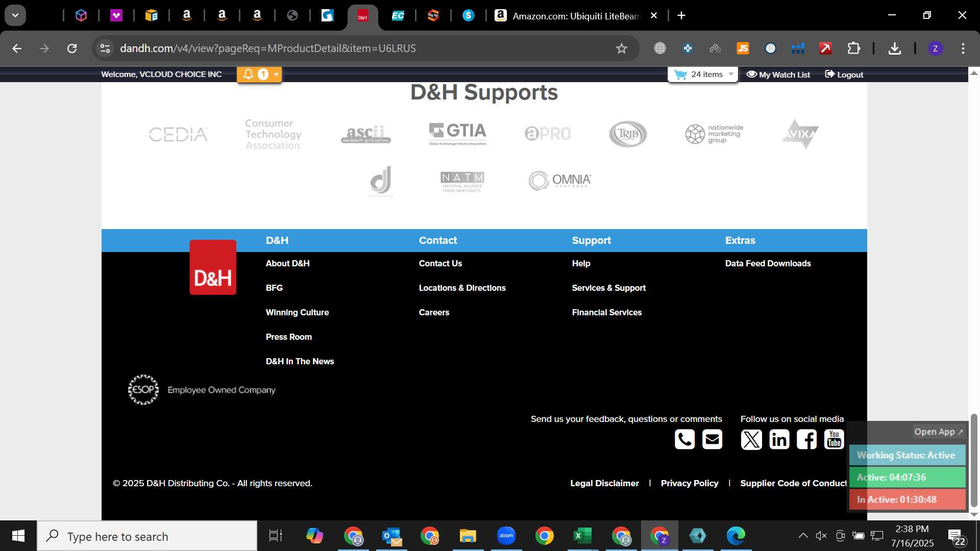
Task: View site information icon in address bar
Action: click(105, 48)
